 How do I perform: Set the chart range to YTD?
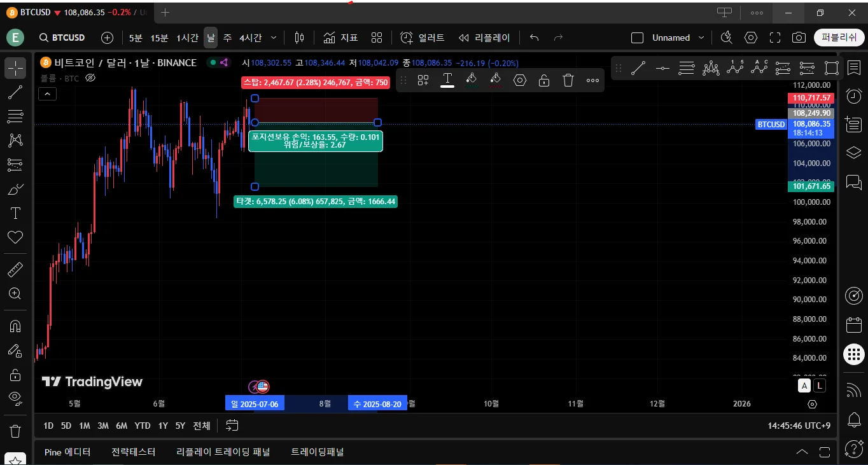pos(143,426)
